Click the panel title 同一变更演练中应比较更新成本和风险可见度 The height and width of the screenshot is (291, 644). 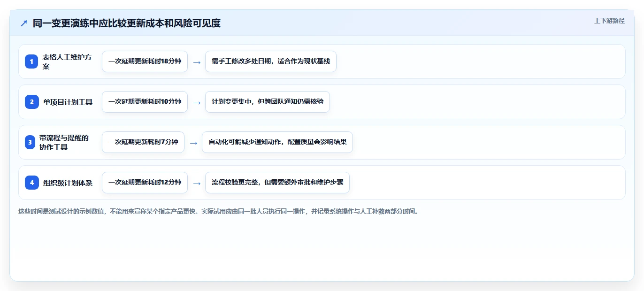tap(127, 23)
